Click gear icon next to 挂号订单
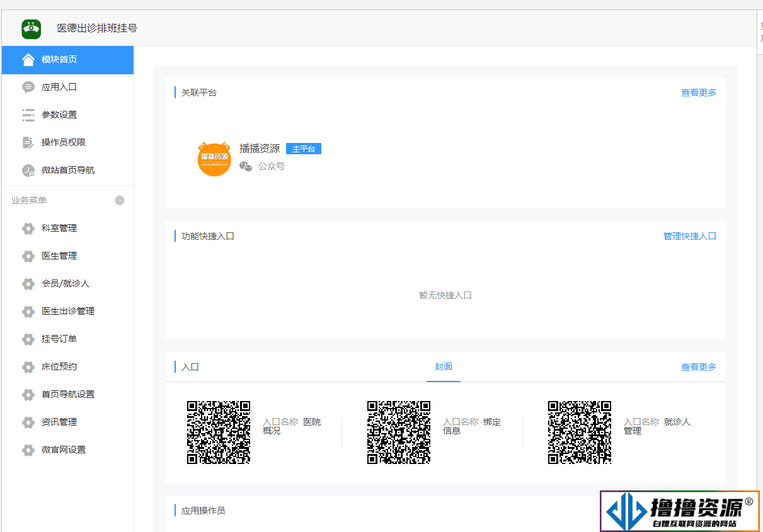763x532 pixels. 28,339
